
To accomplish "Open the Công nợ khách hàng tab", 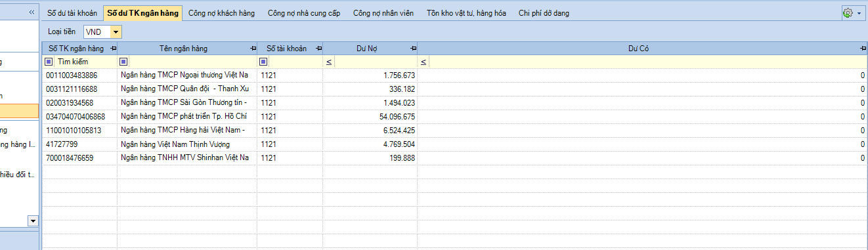I will point(221,13).
